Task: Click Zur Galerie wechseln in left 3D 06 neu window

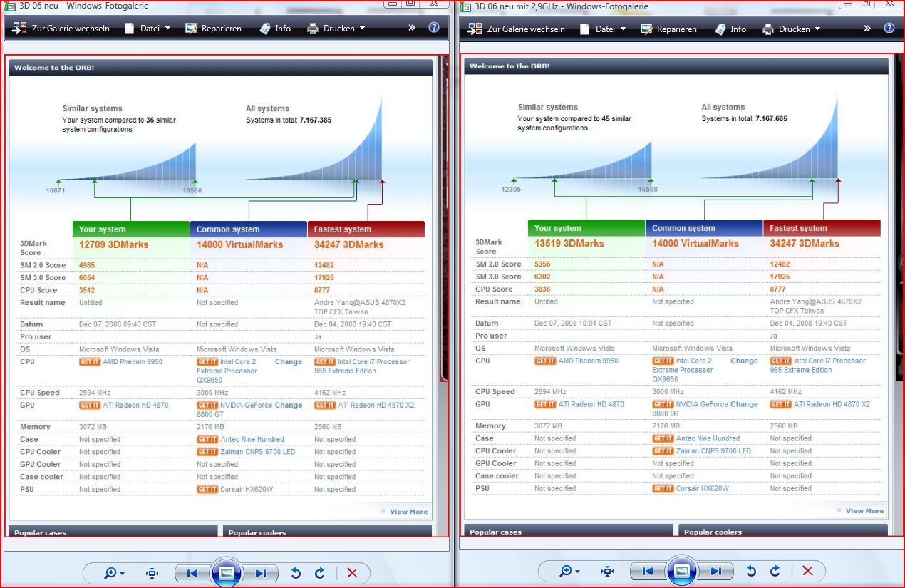Action: (x=61, y=29)
